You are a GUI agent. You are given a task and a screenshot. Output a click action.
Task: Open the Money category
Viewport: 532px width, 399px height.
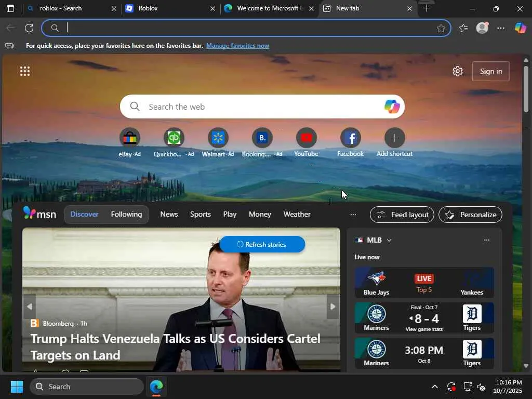point(260,214)
